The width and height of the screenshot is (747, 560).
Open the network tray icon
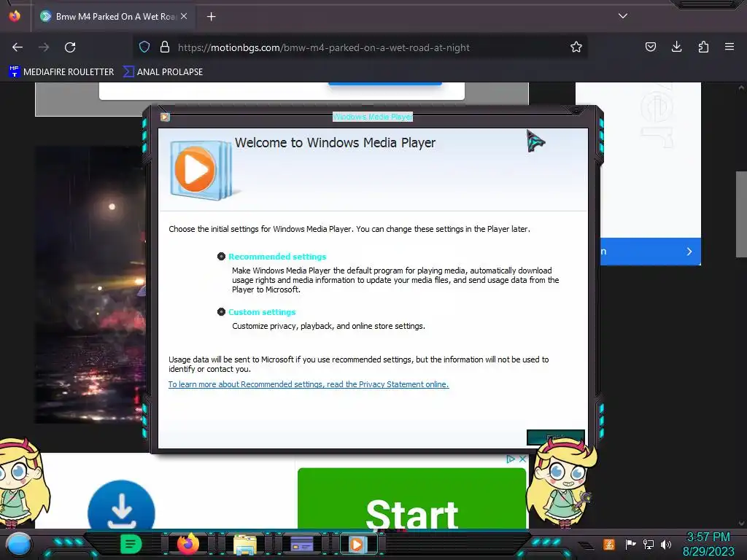[649, 544]
